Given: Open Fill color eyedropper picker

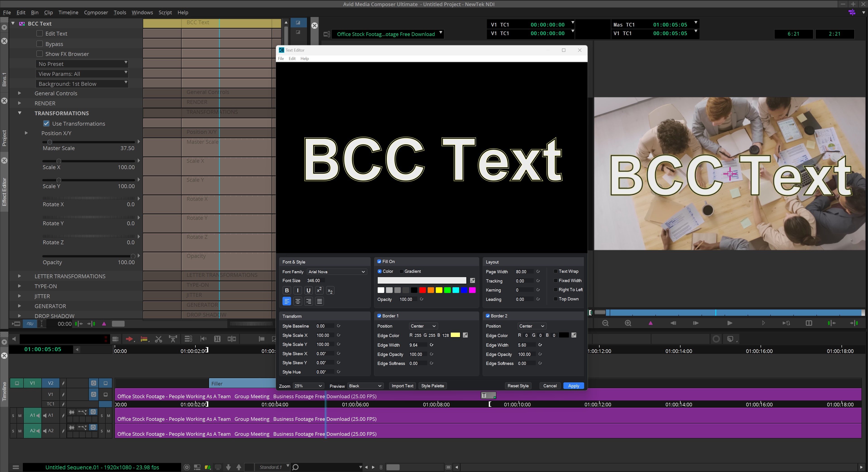Looking at the screenshot, I should pos(472,280).
